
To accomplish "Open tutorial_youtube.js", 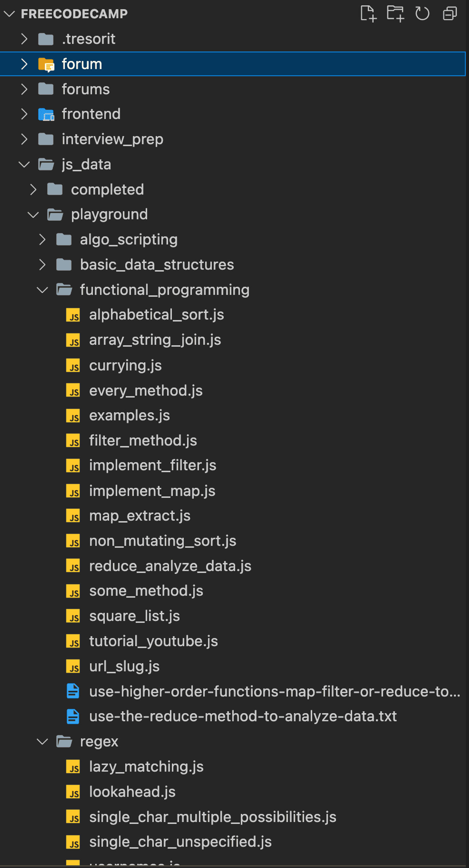I will pos(153,641).
